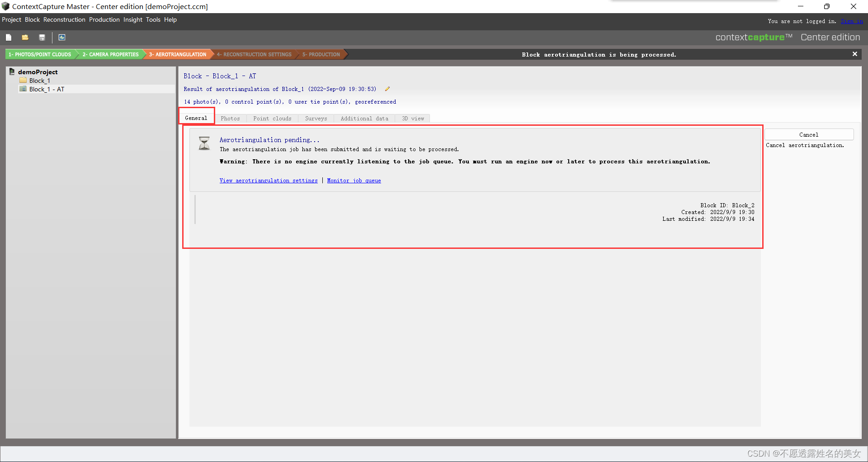
Task: Click the 'Aerotriangulation pending...' heading
Action: [269, 140]
